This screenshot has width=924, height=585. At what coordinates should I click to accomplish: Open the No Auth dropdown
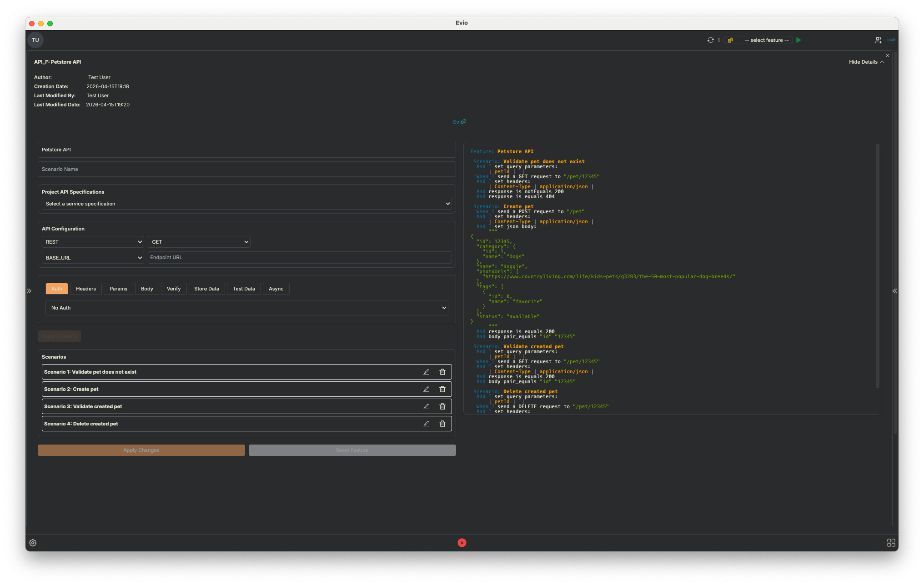click(247, 308)
